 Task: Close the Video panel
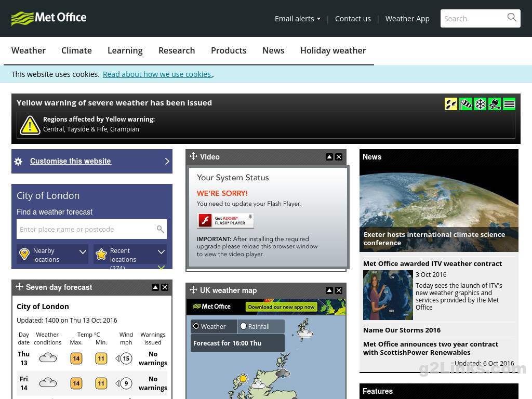pos(339,157)
